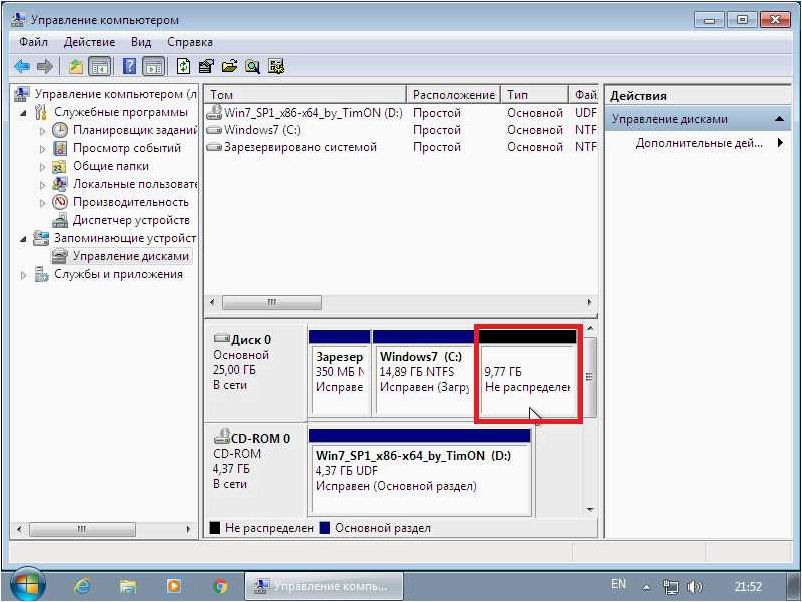The image size is (802, 602).
Task: Expand the Общие папки node
Action: tap(42, 167)
